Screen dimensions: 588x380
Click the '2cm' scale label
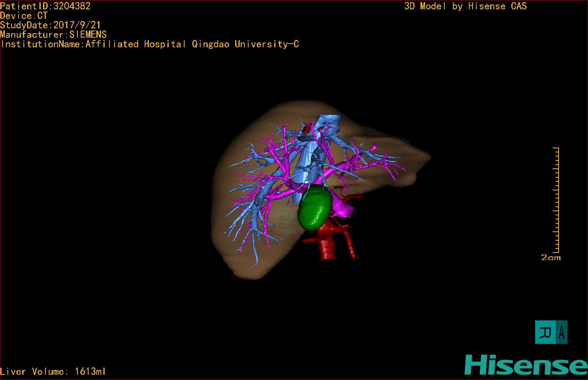551,257
